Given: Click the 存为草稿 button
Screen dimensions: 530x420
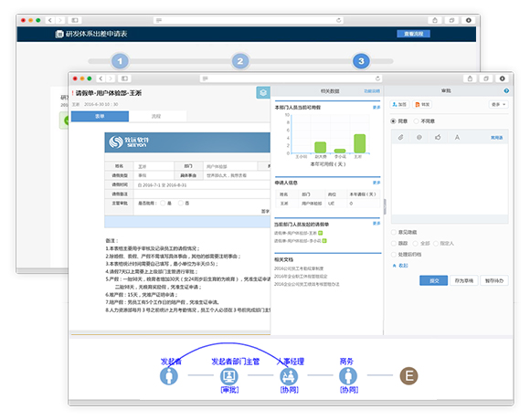Looking at the screenshot, I should [x=464, y=280].
